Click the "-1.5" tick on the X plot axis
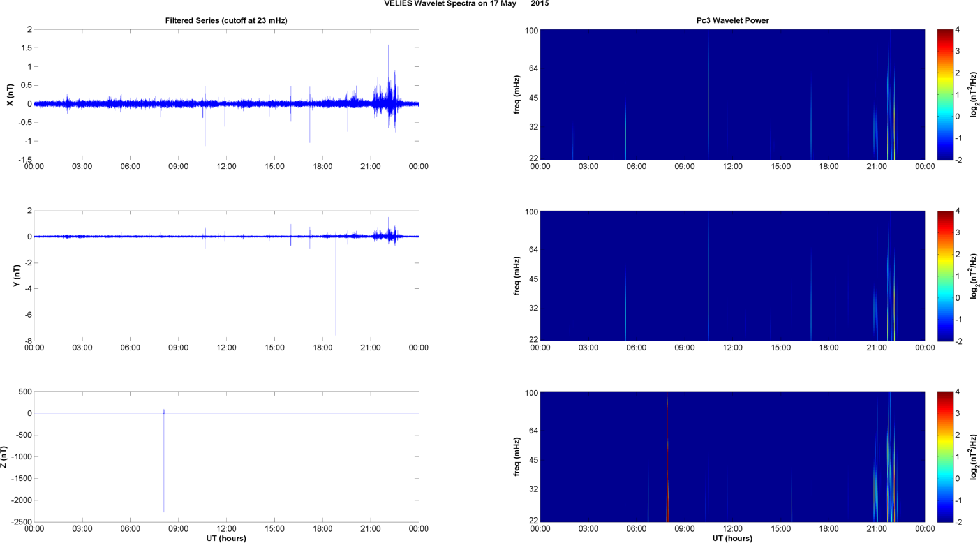 tap(24, 160)
